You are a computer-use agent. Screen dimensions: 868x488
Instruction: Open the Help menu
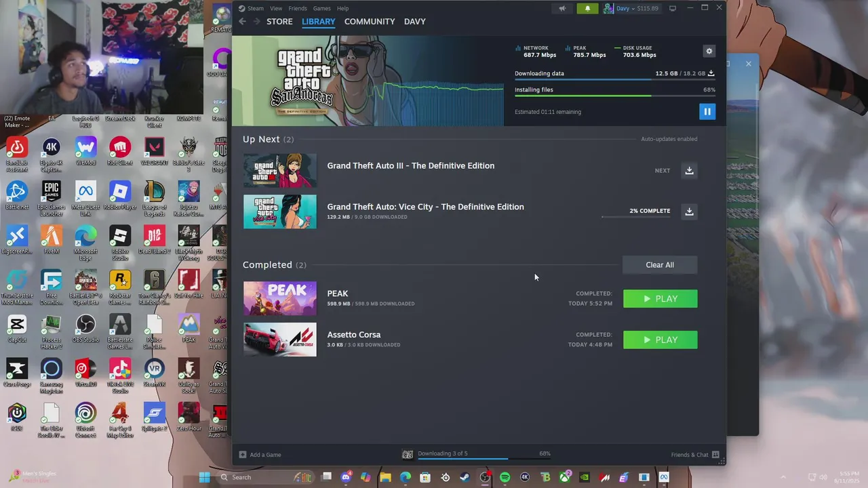(343, 8)
